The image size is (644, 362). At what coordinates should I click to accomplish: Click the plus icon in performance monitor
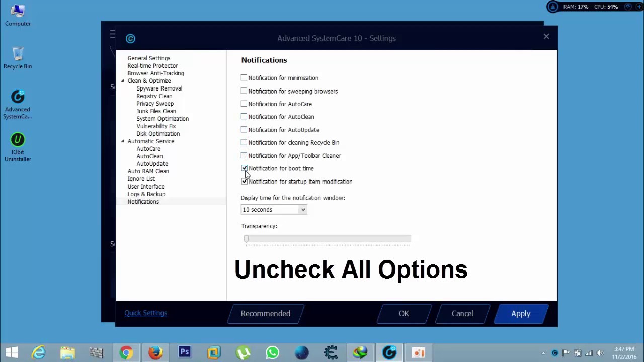pyautogui.click(x=638, y=7)
